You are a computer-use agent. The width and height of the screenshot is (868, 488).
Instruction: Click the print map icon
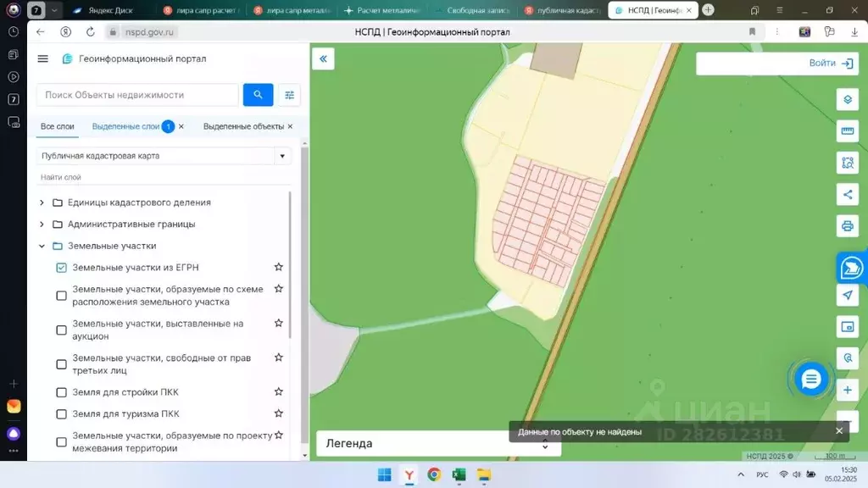click(848, 225)
